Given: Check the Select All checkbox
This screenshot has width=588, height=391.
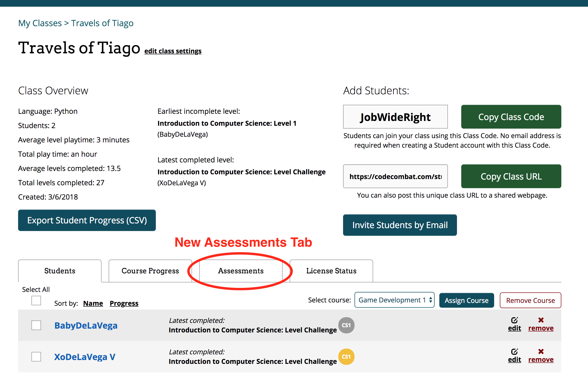Looking at the screenshot, I should (x=36, y=301).
